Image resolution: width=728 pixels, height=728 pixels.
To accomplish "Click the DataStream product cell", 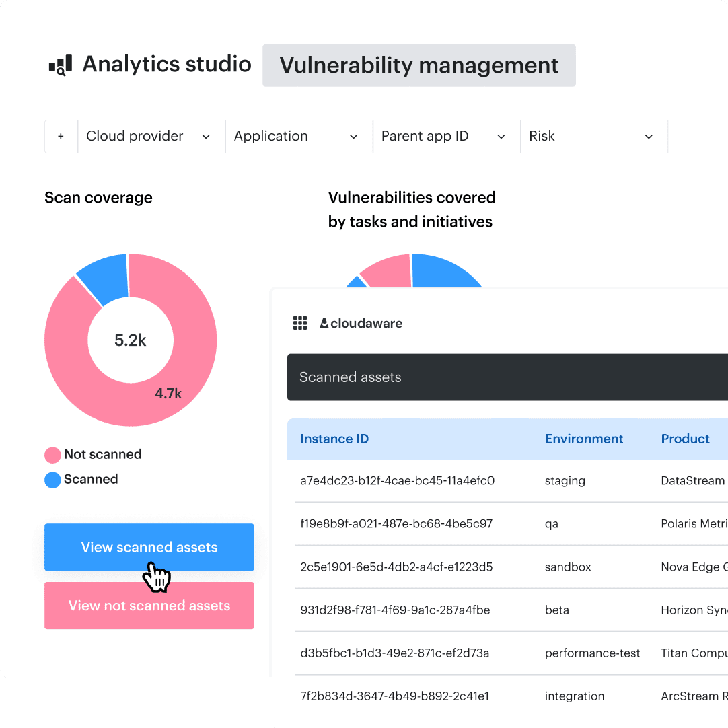I will [x=693, y=480].
